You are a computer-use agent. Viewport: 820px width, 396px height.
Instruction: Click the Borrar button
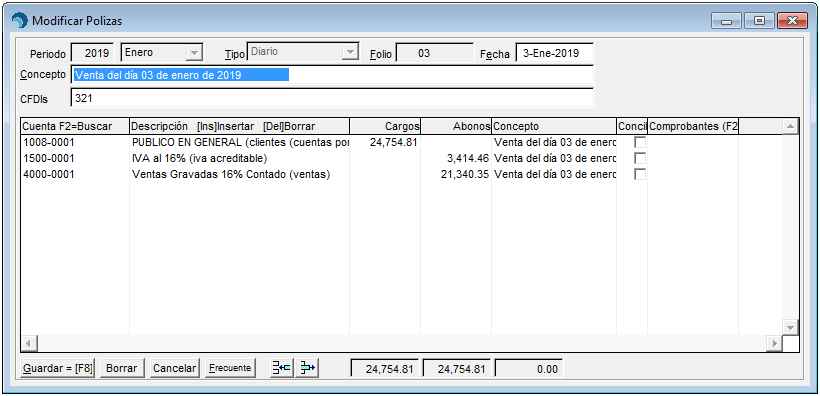[121, 368]
